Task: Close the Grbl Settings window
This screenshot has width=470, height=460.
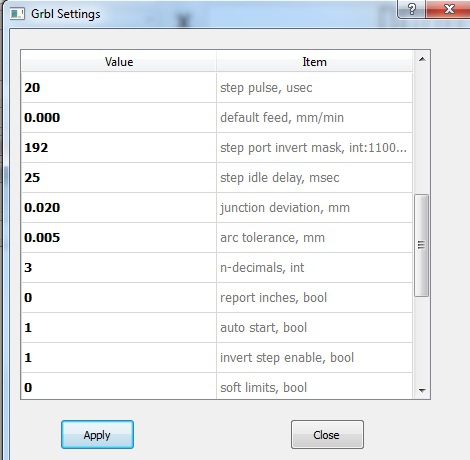Action: coord(448,9)
